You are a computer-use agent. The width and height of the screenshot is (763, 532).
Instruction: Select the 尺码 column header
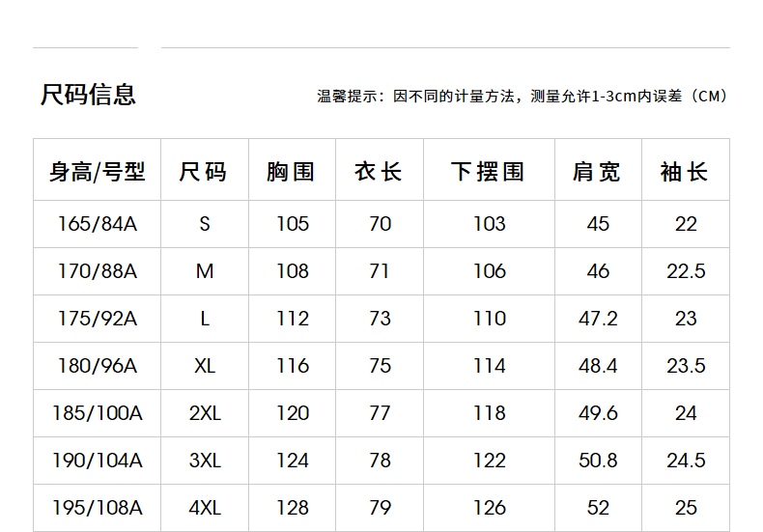(204, 172)
